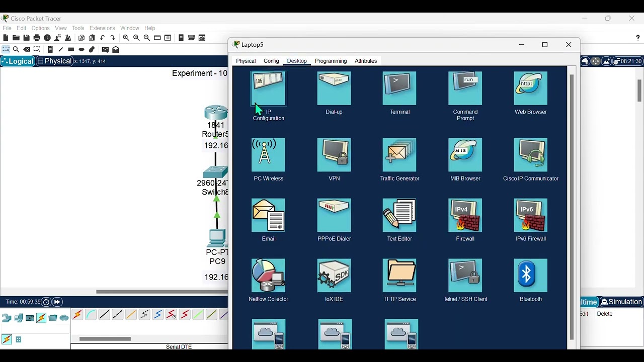Click the Zoom Out toolbar icon
Screen dimensions: 644x362
[147, 38]
